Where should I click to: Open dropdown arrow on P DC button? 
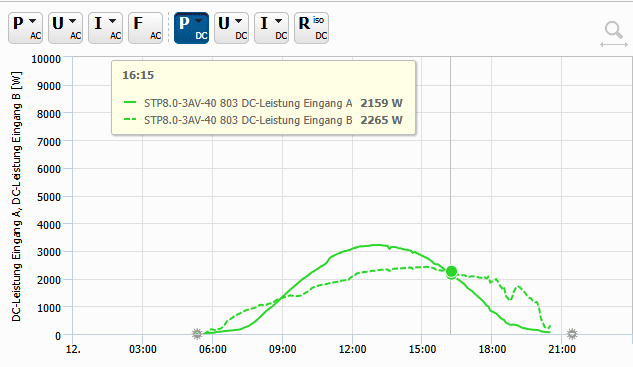(199, 21)
